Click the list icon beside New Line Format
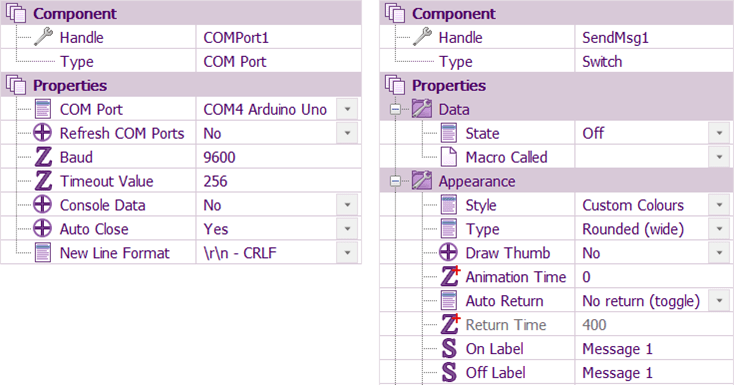Screen dimensions: 734x385 click(43, 252)
